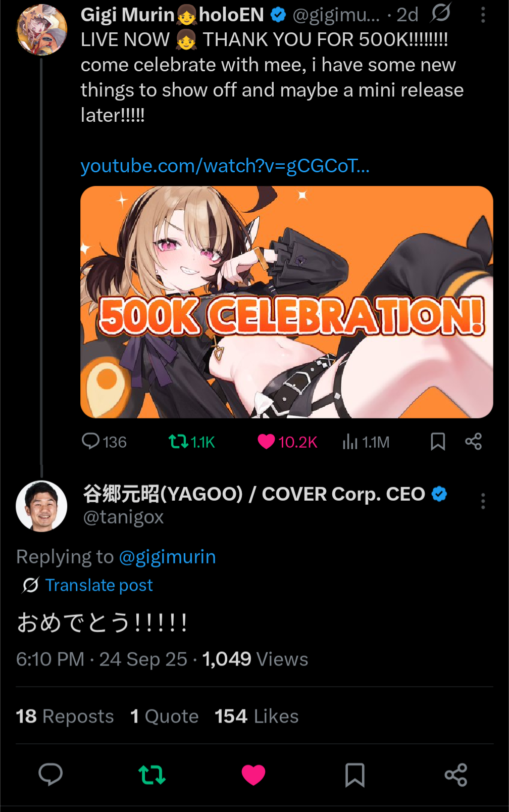The height and width of the screenshot is (812, 509).
Task: Open YAGOO reply's three-dot menu
Action: (483, 501)
